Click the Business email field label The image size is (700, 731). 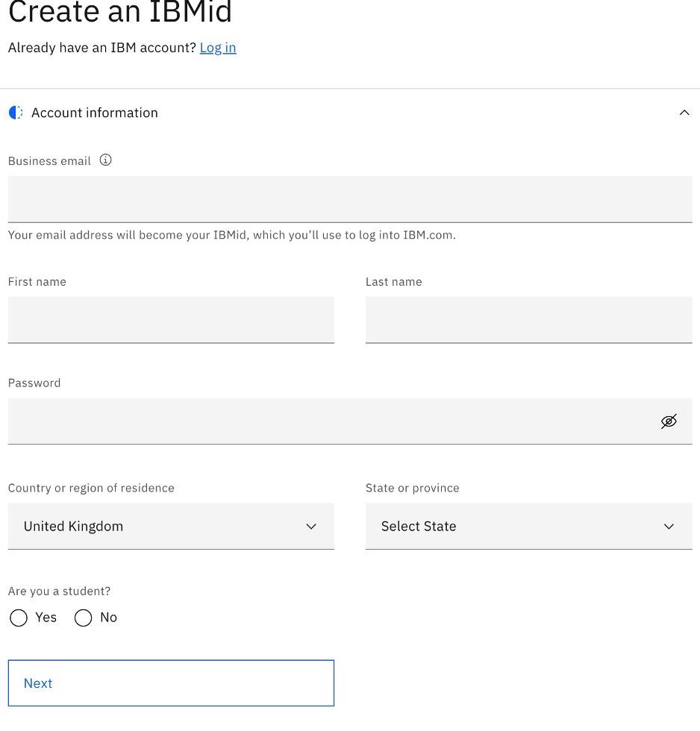pos(49,161)
